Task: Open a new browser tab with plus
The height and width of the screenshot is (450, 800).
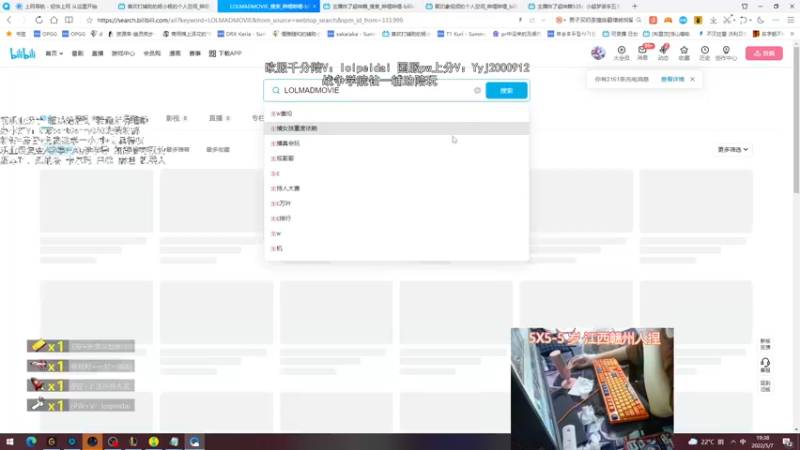Action: [635, 6]
